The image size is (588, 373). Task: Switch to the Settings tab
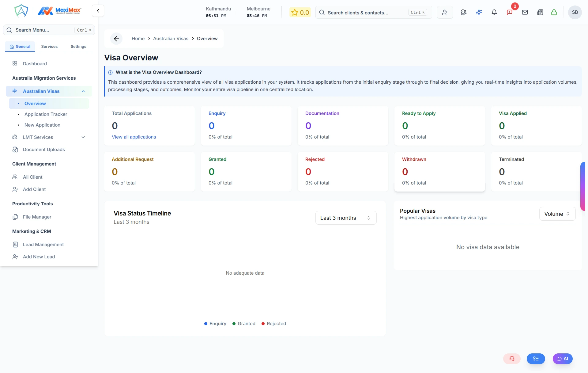pyautogui.click(x=78, y=46)
